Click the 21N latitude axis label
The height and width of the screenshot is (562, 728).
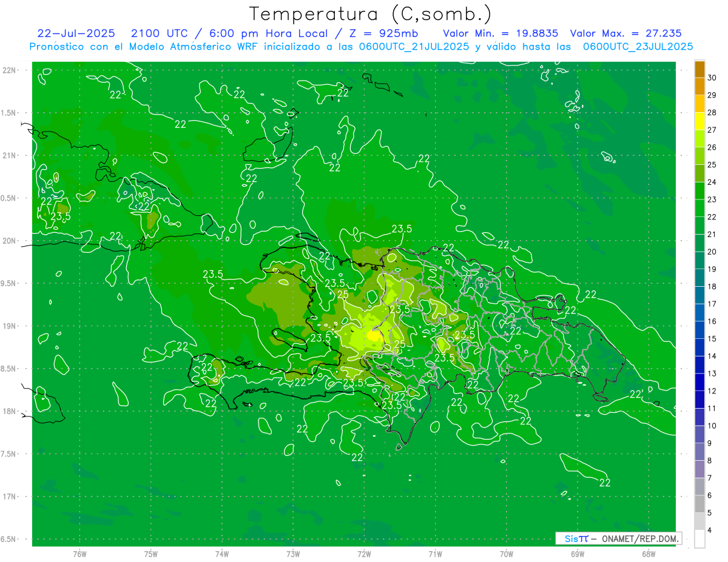point(8,156)
